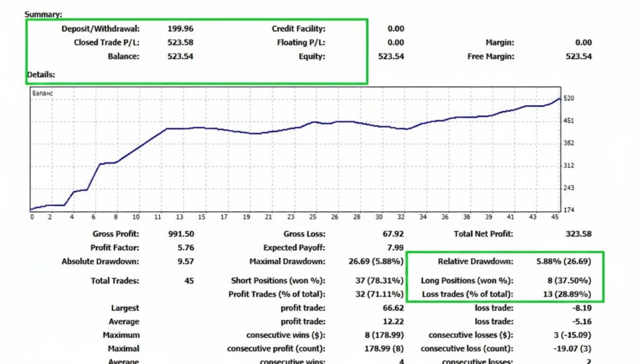The width and height of the screenshot is (638, 364).
Task: Select the consecutive profit value 178.99 (8)
Action: pyautogui.click(x=384, y=349)
